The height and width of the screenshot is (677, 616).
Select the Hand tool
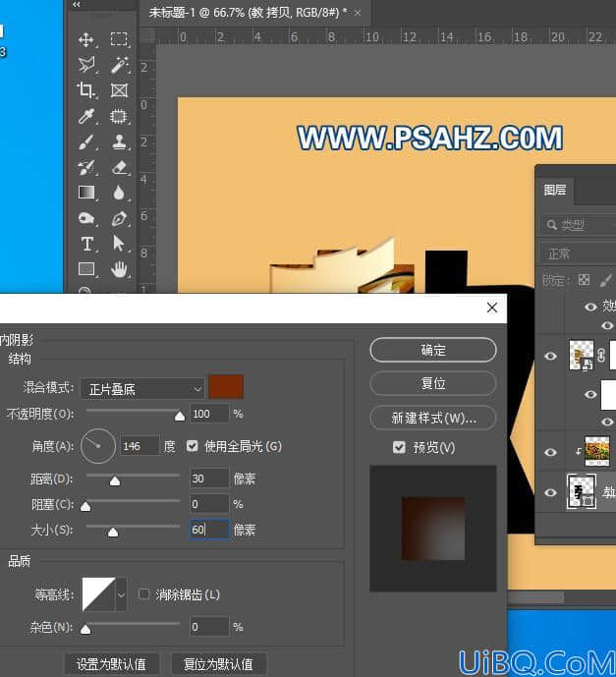(119, 269)
